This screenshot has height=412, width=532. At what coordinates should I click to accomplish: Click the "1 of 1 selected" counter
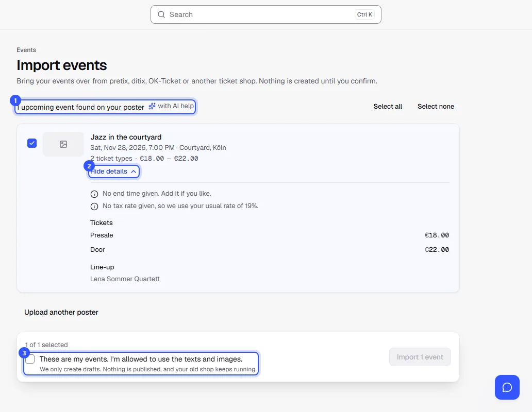pos(46,345)
